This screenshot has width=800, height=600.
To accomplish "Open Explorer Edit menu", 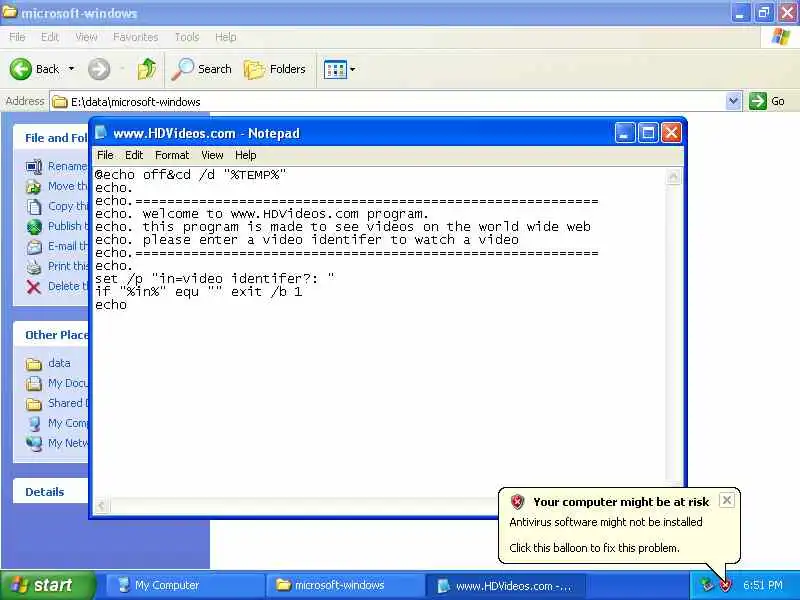I will tap(49, 37).
